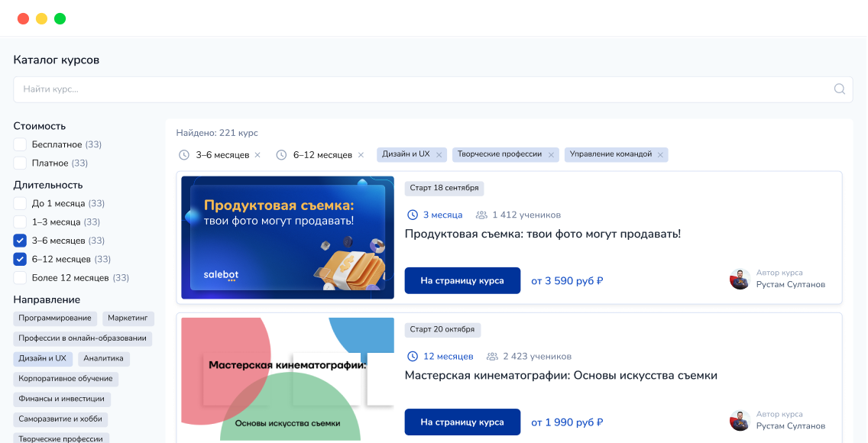Click clock icon next to 12 месяцев

413,356
